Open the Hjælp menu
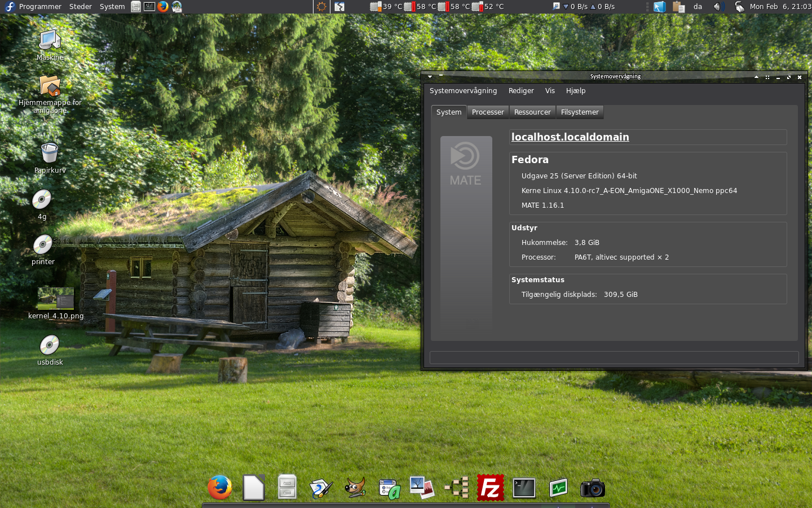812x508 pixels. click(x=576, y=91)
